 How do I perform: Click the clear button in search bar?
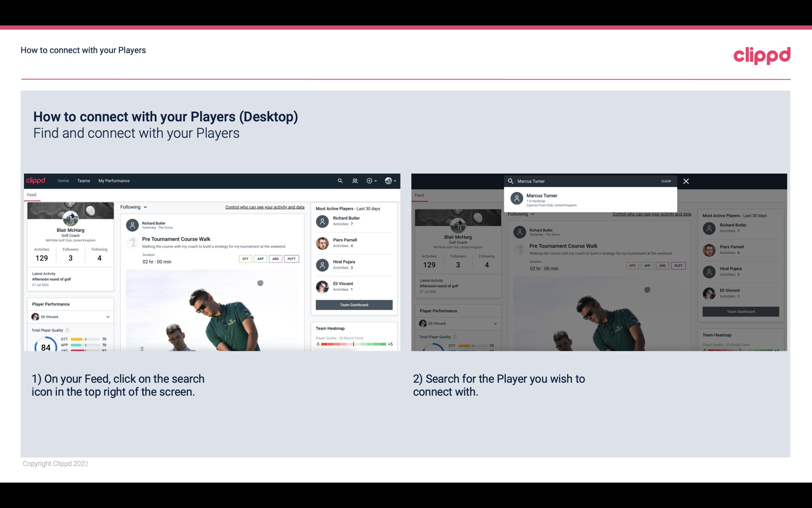point(665,181)
